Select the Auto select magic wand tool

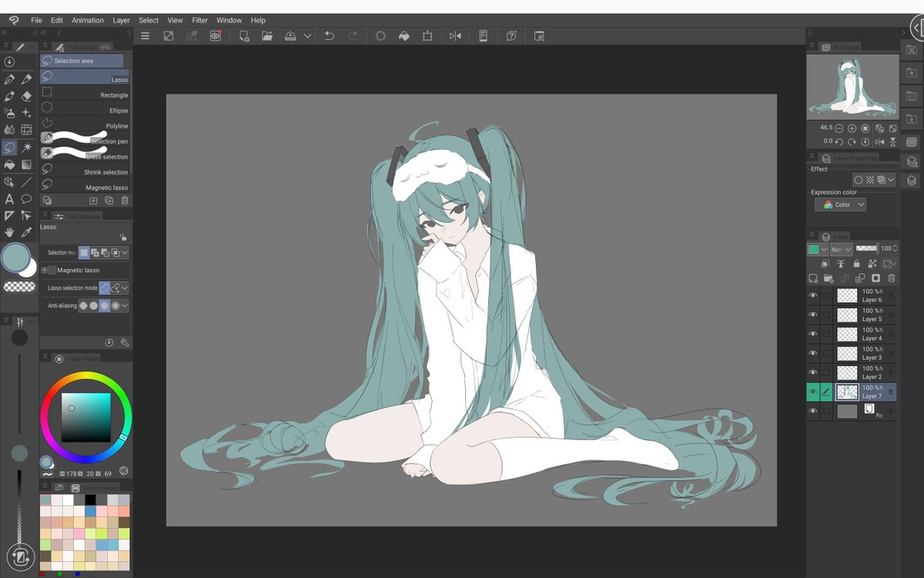click(x=27, y=147)
